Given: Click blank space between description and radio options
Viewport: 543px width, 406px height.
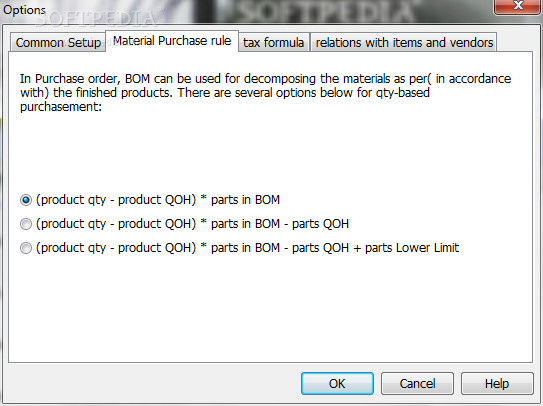Looking at the screenshot, I should 270,152.
